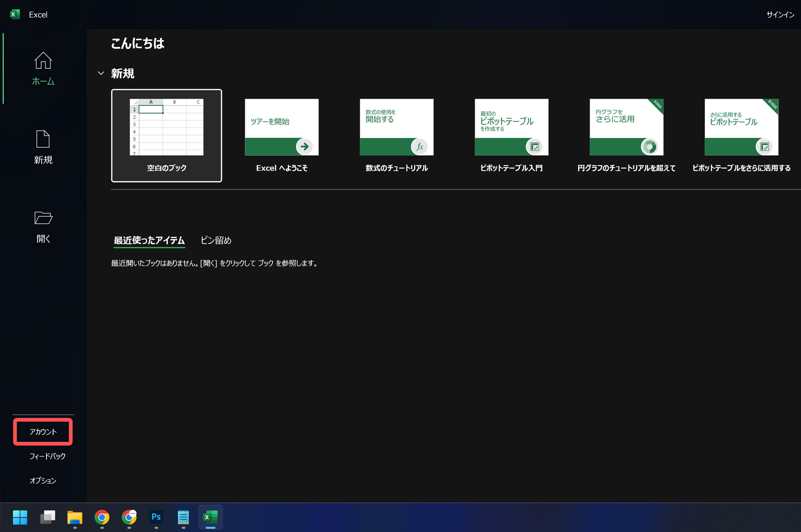Open Windows Start menu

coord(20,517)
